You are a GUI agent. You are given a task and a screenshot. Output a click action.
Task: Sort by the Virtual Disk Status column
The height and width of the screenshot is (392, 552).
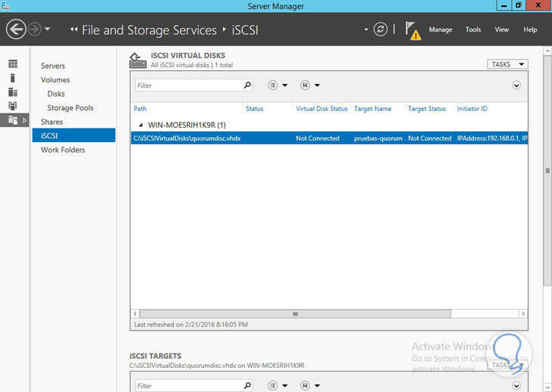tap(321, 109)
